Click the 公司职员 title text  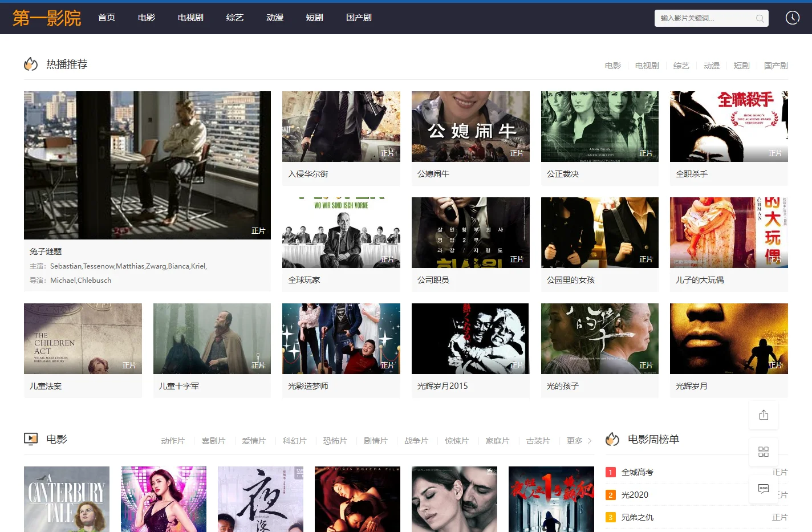433,280
